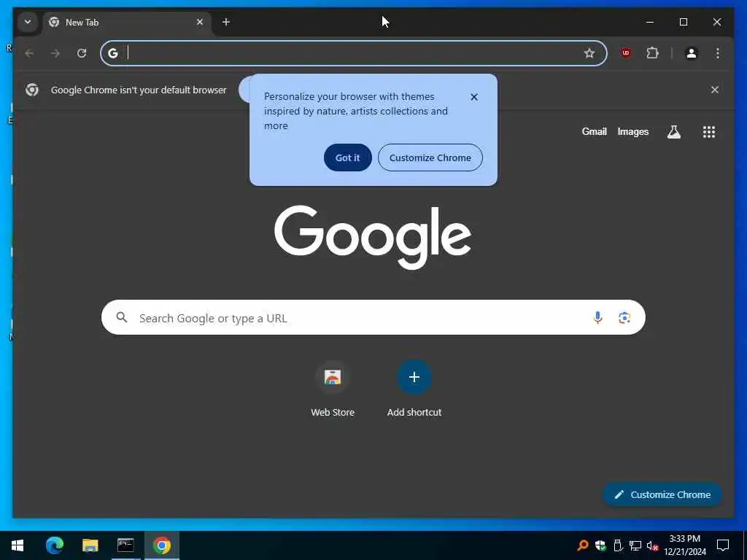Open the taskbar clock and date
This screenshot has width=747, height=560.
685,545
